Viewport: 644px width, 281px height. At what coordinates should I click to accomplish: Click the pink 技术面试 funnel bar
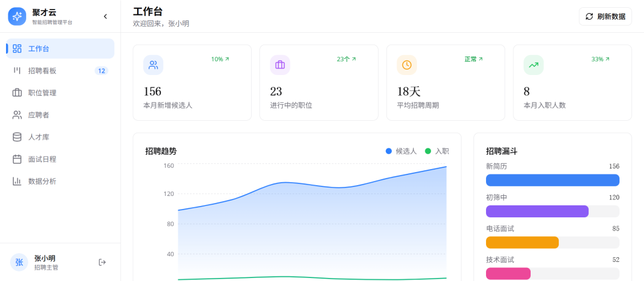coord(508,274)
